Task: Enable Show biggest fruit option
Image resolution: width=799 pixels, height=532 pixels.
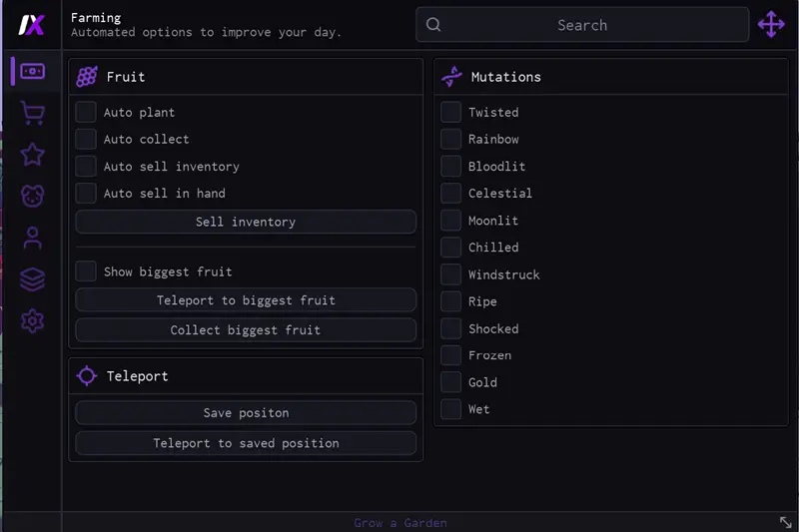Action: click(x=86, y=270)
